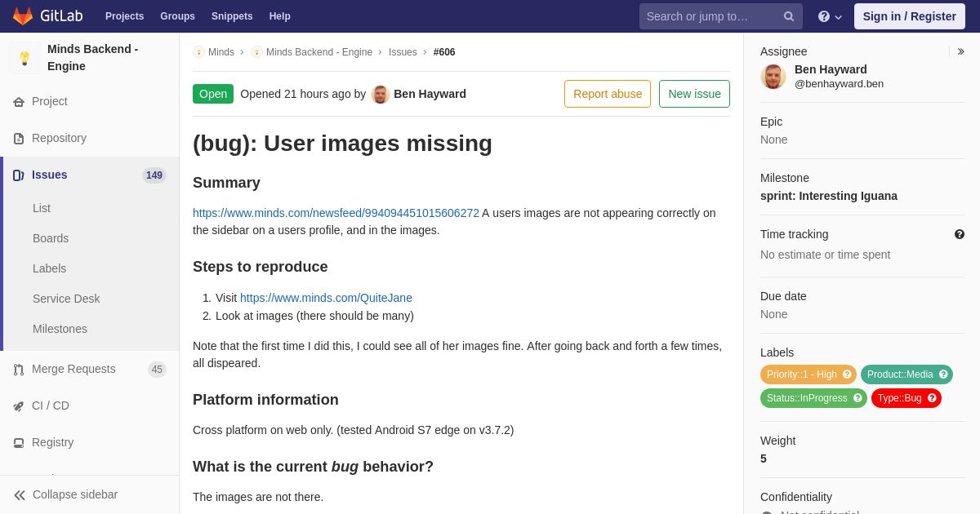Click the Time tracking help icon
The height and width of the screenshot is (514, 980).
960,234
